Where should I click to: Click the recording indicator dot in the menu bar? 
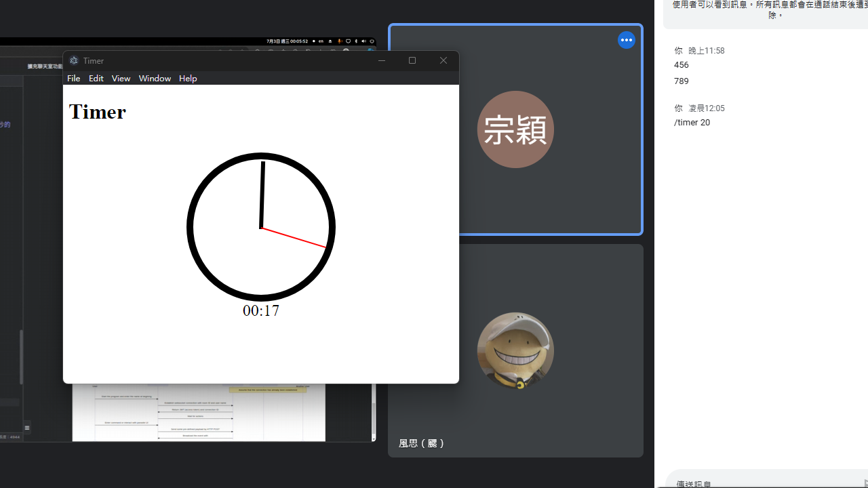[313, 41]
